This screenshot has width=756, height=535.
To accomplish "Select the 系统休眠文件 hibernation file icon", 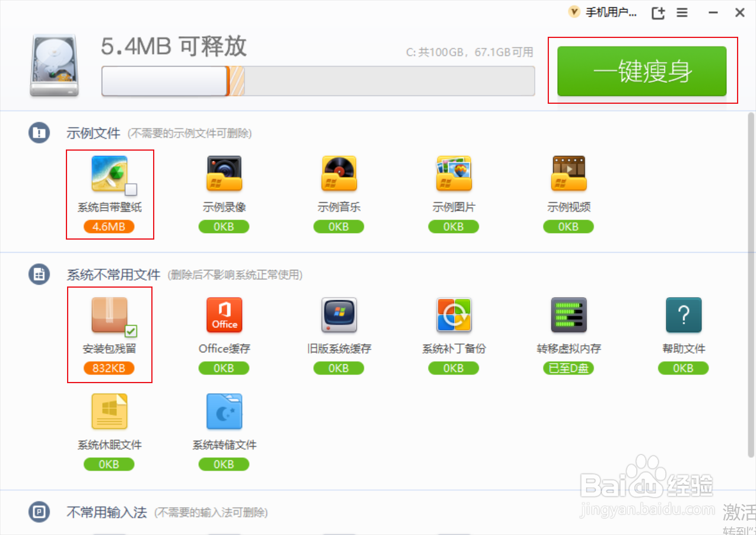I will click(109, 410).
